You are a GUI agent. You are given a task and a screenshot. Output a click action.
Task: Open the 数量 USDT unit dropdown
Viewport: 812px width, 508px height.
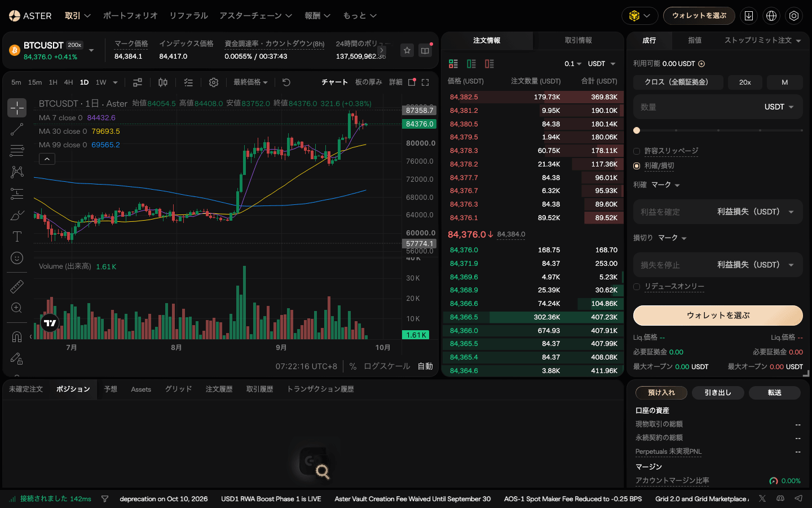pyautogui.click(x=779, y=107)
